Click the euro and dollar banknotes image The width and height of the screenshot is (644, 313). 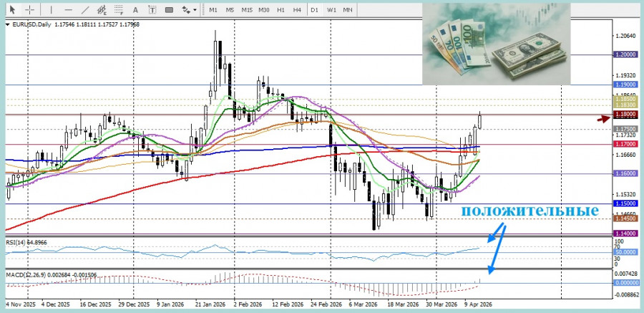(496, 44)
